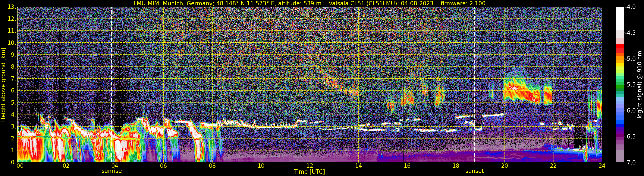This screenshot has height=176, width=644.
Task: Click the '6.' height tick label
Action: click(13, 91)
